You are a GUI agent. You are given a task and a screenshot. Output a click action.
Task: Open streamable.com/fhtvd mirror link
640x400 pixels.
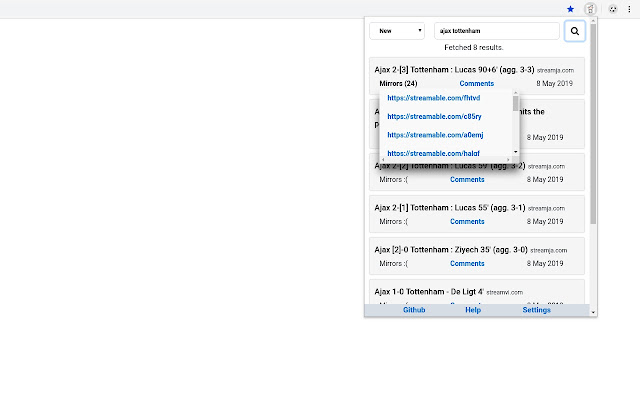pyautogui.click(x=433, y=98)
